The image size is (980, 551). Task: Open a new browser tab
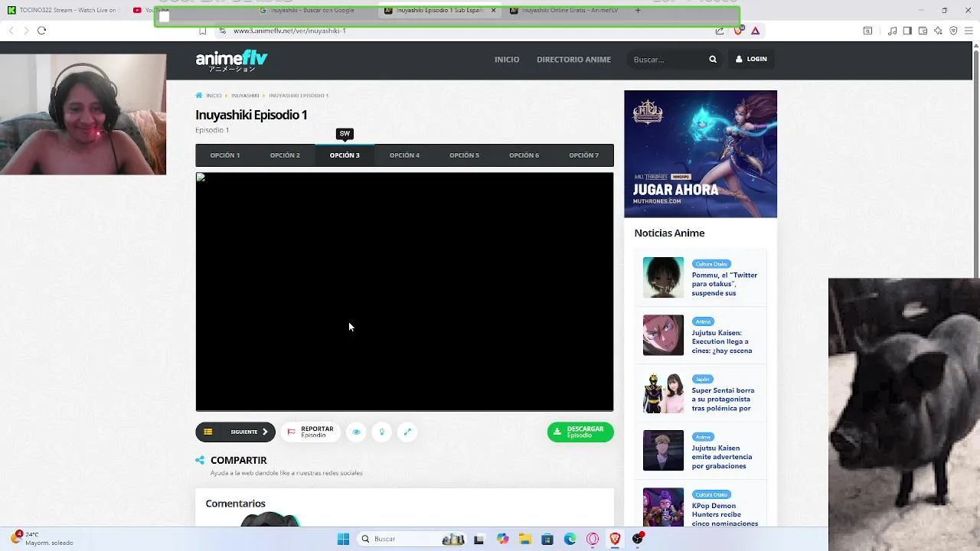coord(638,11)
